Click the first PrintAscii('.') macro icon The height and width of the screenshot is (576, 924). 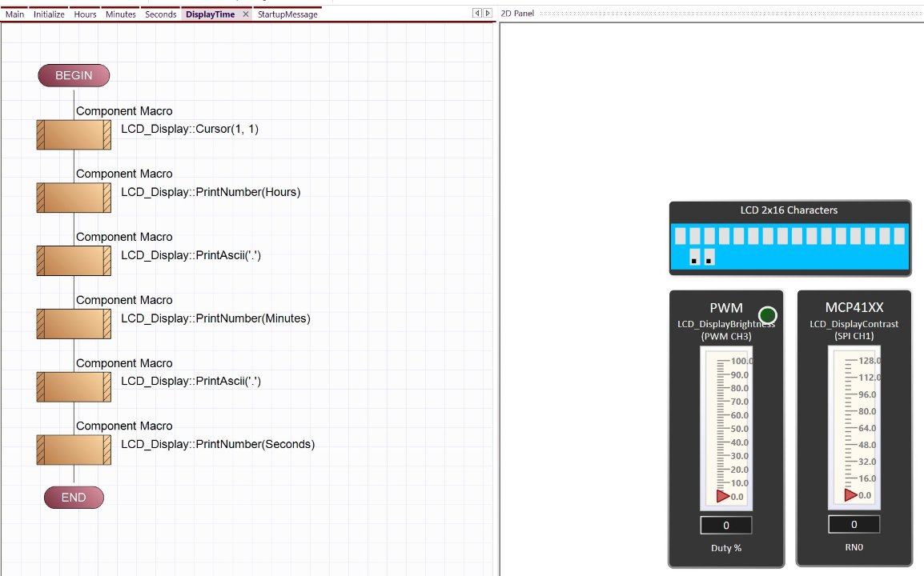tap(74, 260)
